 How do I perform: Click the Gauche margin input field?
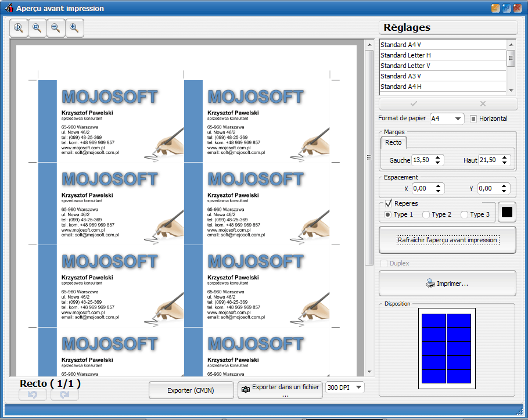(423, 160)
